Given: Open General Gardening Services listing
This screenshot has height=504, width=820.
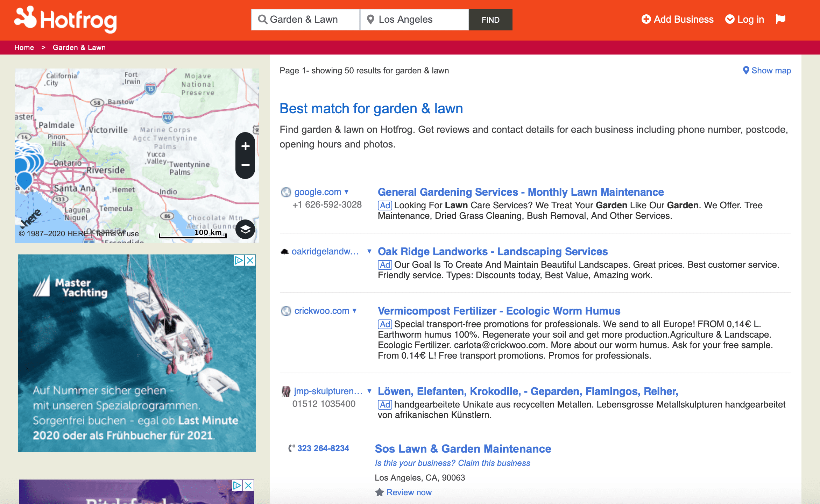Looking at the screenshot, I should [521, 192].
